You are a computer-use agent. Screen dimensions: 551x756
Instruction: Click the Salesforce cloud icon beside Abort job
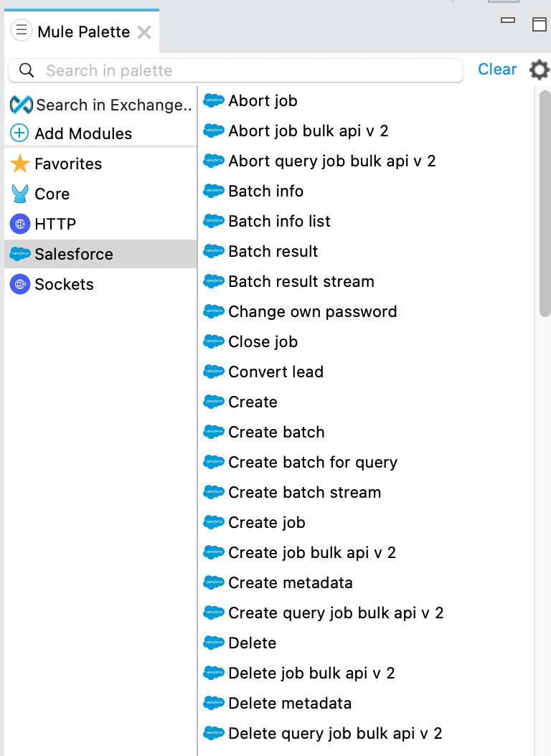[213, 100]
